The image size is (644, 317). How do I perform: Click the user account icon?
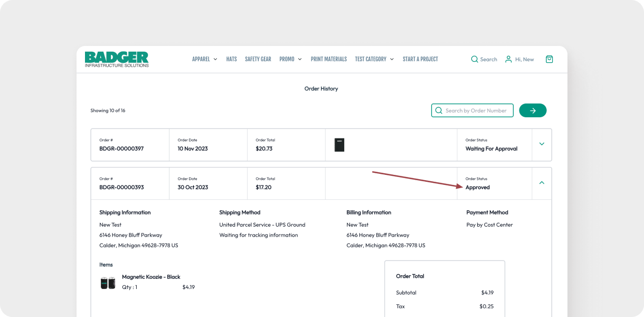click(x=508, y=59)
